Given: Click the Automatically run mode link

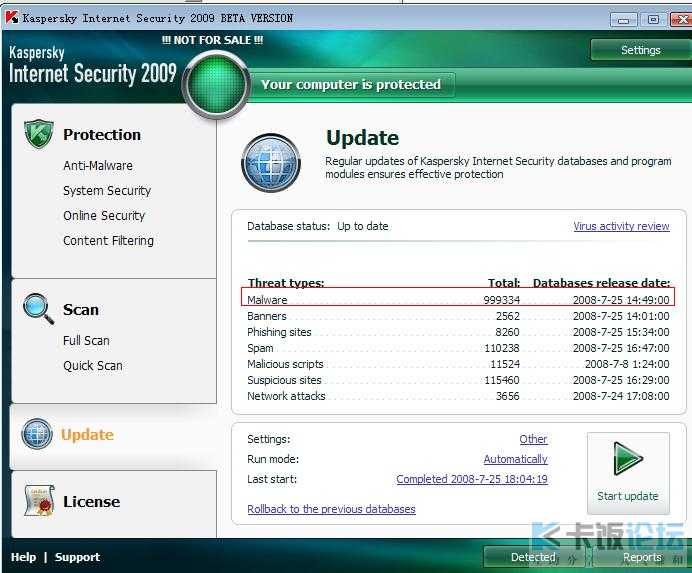Looking at the screenshot, I should click(x=515, y=459).
